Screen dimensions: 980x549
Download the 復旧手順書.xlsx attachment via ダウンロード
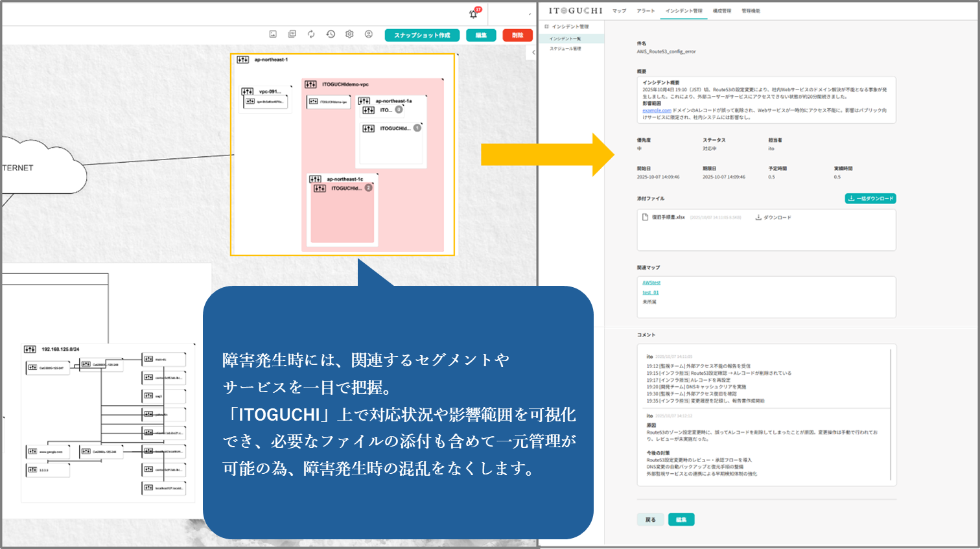click(773, 218)
